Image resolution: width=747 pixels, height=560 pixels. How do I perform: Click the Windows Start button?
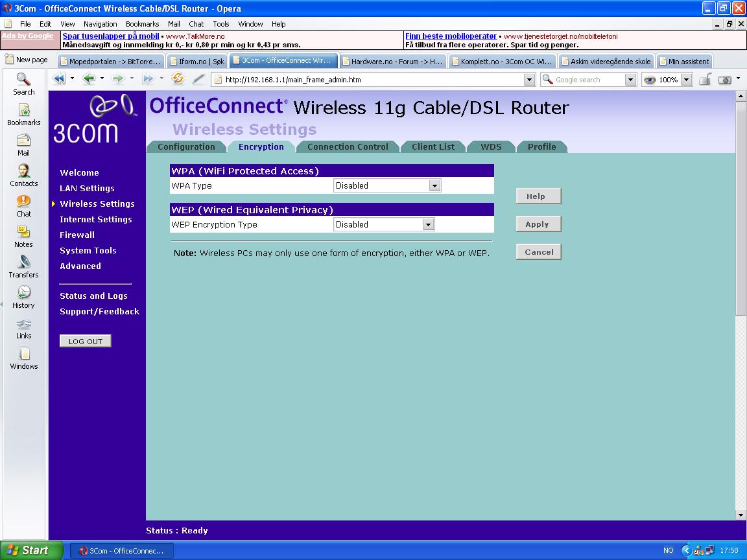[31, 550]
